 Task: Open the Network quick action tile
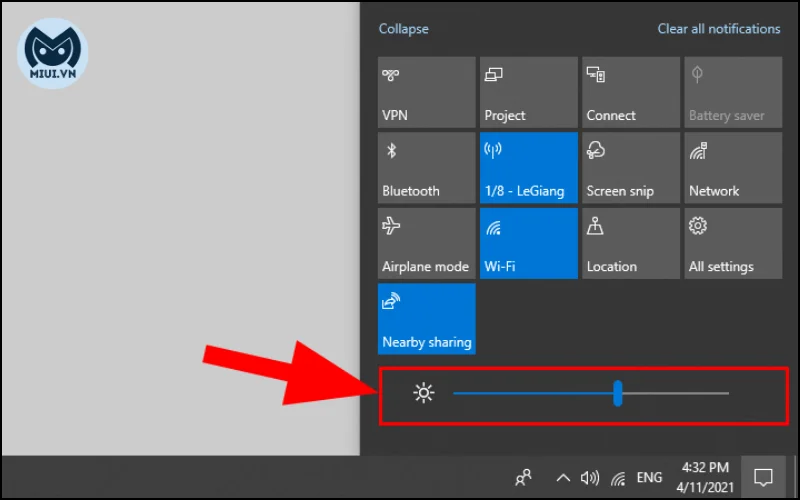click(733, 168)
